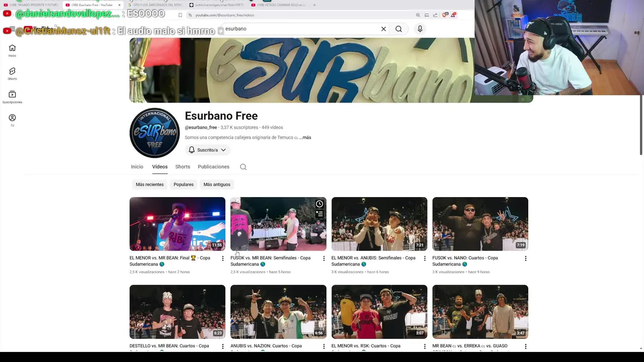Open options menu for ANUBIS vs. NAZION

(324, 346)
